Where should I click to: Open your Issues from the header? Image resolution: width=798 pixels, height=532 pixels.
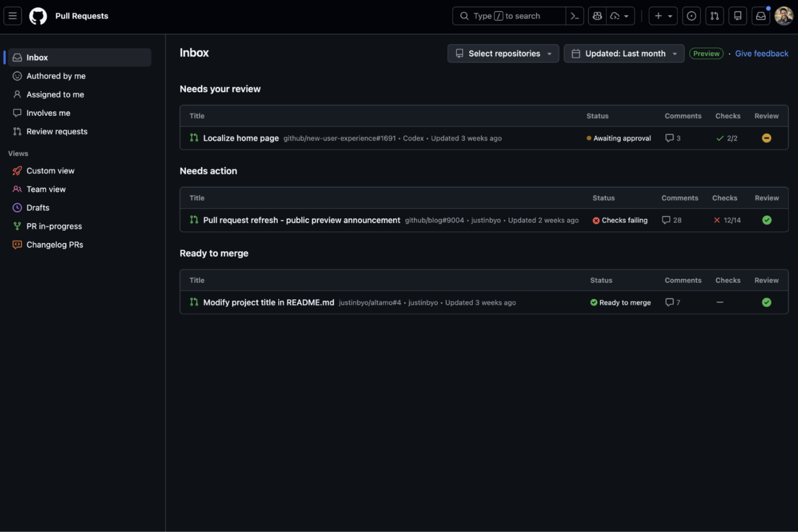691,16
